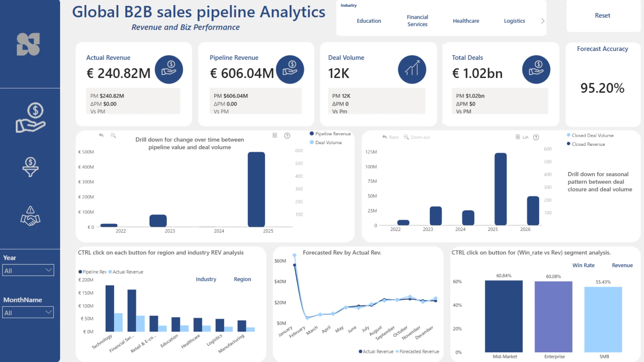This screenshot has width=644, height=362.
Task: Open the revenue hand-coin sidebar page icon
Action: (30, 118)
